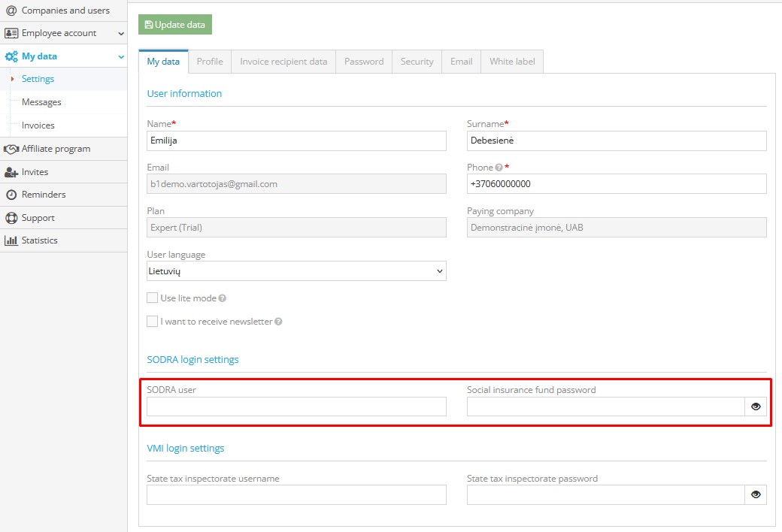The image size is (782, 532).
Task: Collapse the My data sidebar section
Action: tap(121, 56)
